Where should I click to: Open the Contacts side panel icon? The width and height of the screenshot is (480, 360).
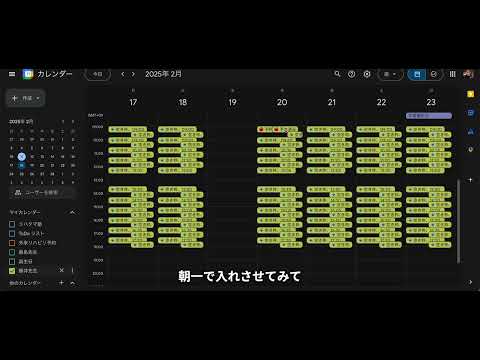(x=470, y=132)
